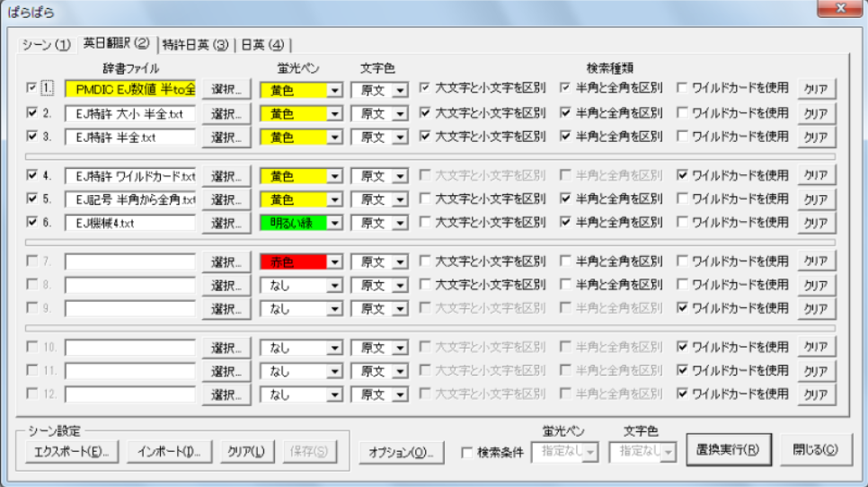
Task: Switch to the シーン(1) tab
Action: click(46, 44)
